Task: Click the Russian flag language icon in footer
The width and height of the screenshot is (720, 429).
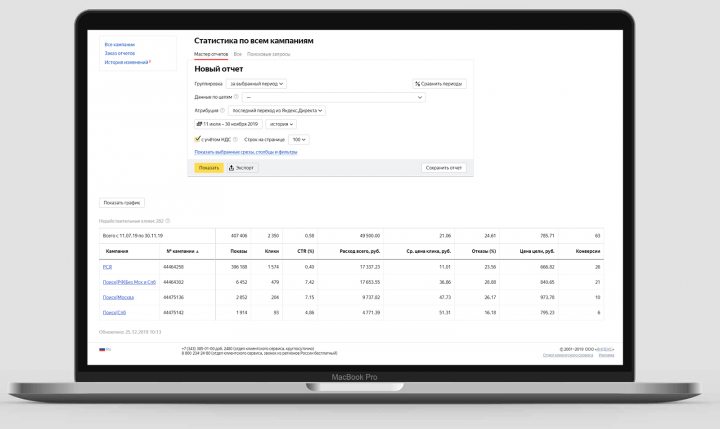Action: [102, 350]
